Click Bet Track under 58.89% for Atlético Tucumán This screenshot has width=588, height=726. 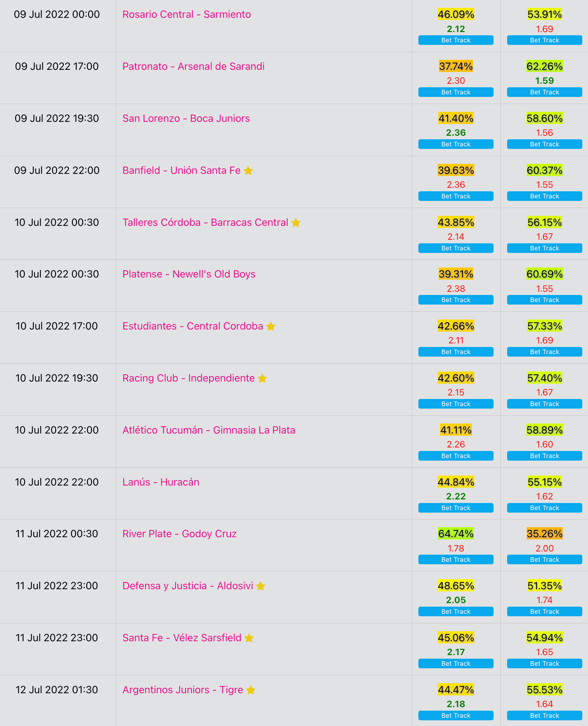tap(545, 456)
